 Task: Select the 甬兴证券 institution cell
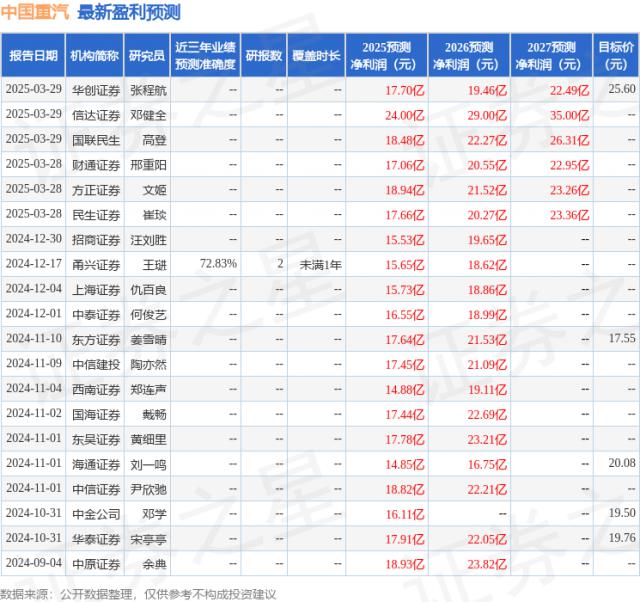[96, 263]
